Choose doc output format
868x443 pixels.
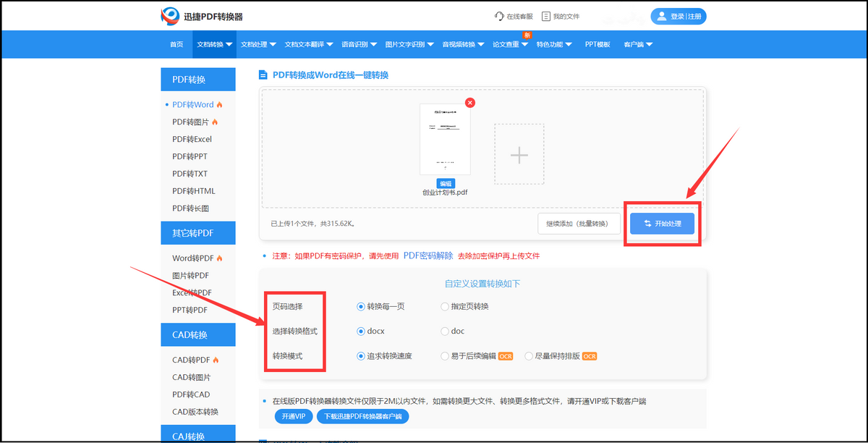pyautogui.click(x=445, y=331)
